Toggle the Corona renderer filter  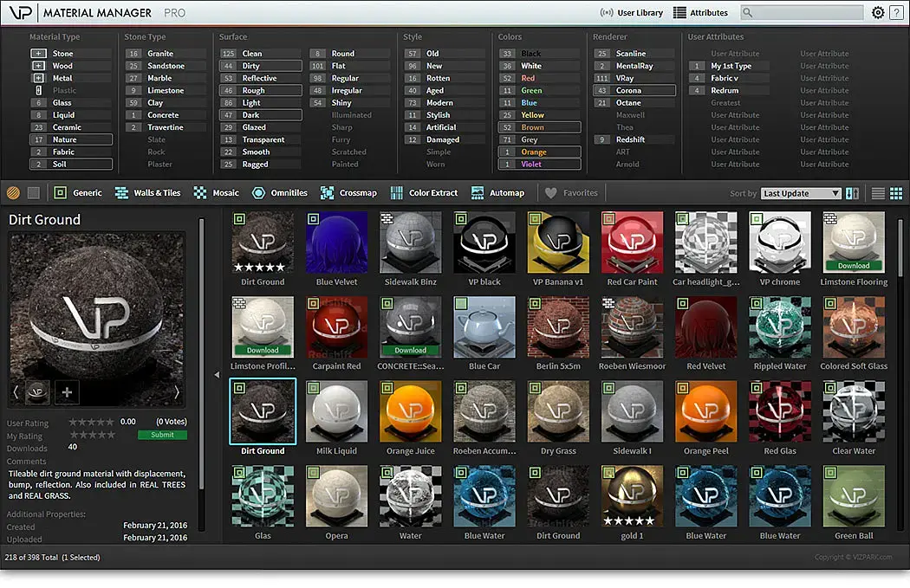pos(634,90)
